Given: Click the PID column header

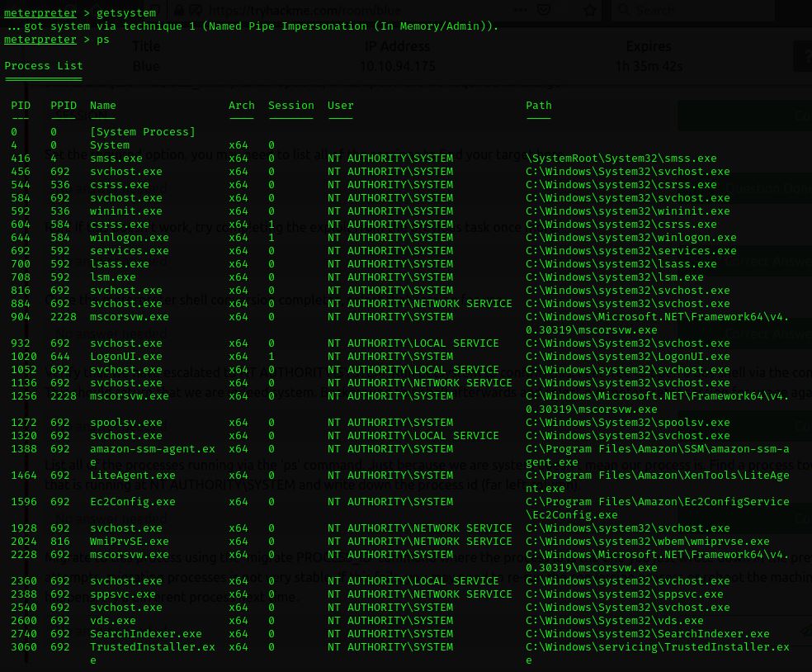Looking at the screenshot, I should (21, 105).
